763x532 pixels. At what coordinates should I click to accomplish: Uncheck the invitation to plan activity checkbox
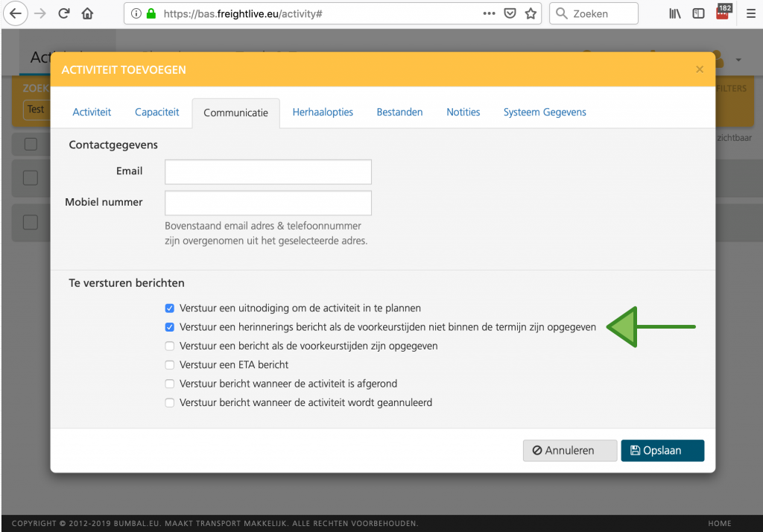170,308
